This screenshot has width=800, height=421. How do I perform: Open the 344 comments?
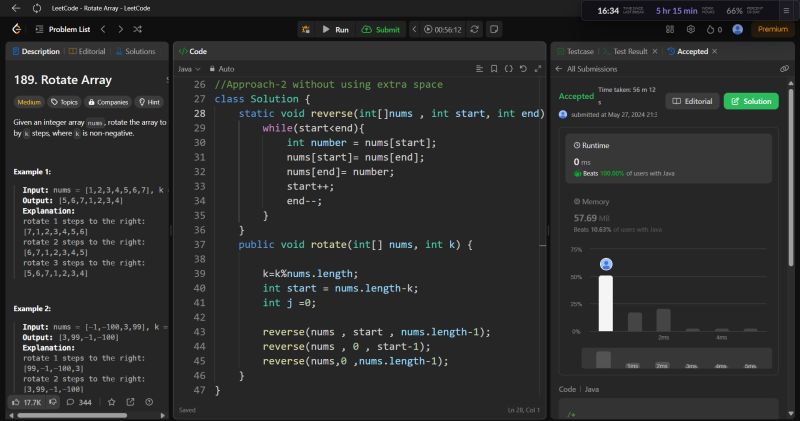point(79,402)
